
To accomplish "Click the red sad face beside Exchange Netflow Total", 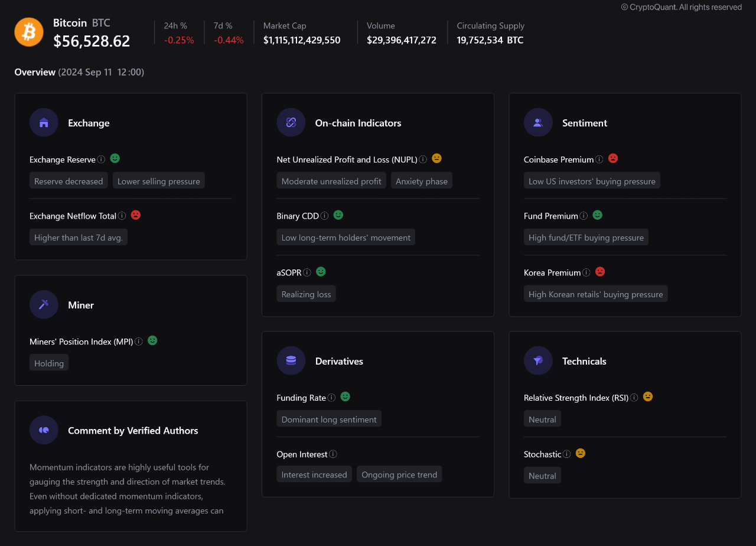I will [x=136, y=215].
